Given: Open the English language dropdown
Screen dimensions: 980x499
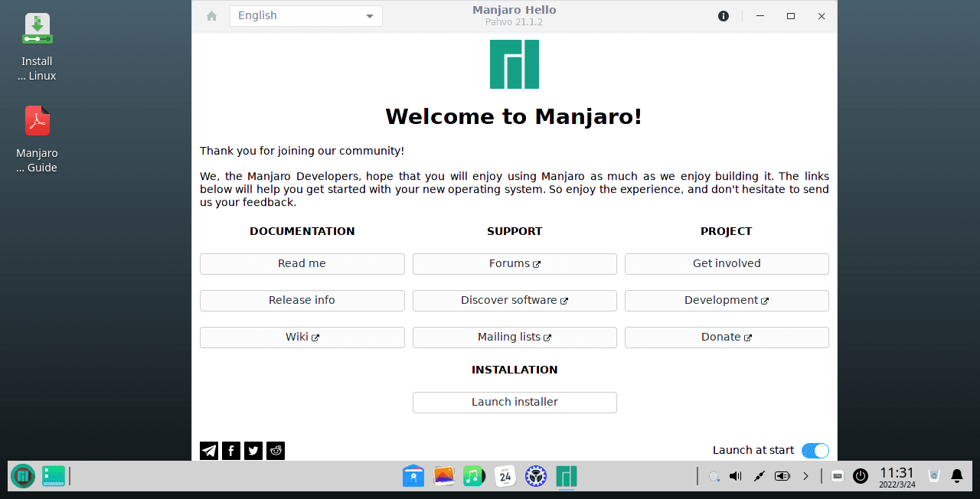Looking at the screenshot, I should pyautogui.click(x=305, y=15).
